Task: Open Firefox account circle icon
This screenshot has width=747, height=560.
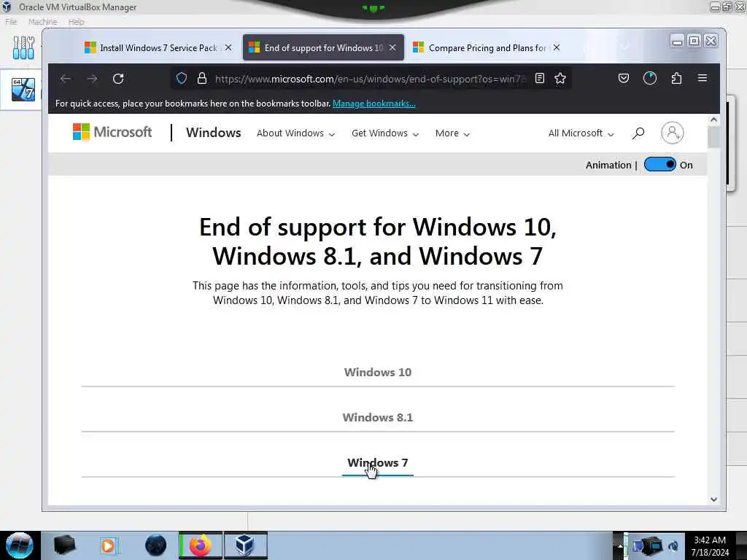Action: 650,79
